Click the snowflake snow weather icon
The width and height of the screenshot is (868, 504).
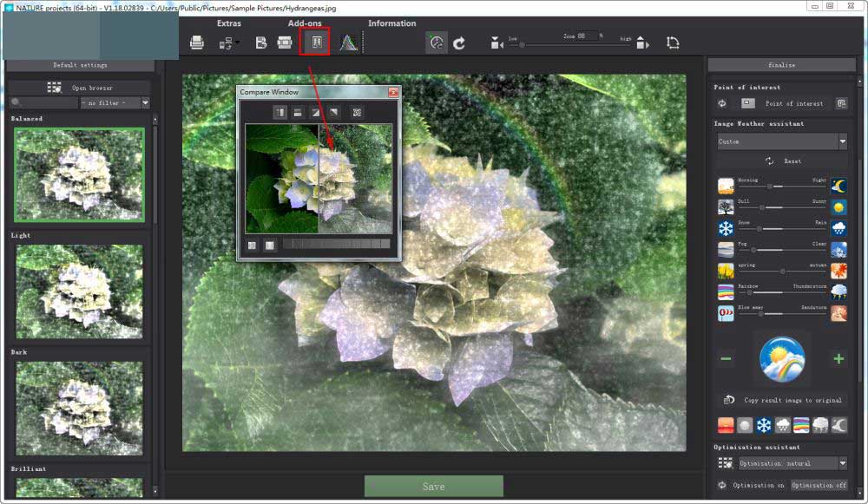point(726,228)
